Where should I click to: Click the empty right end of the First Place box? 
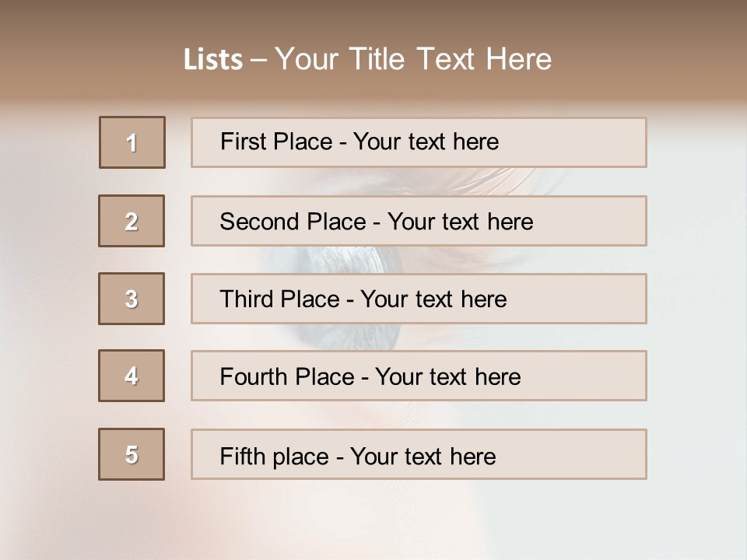[x=591, y=142]
